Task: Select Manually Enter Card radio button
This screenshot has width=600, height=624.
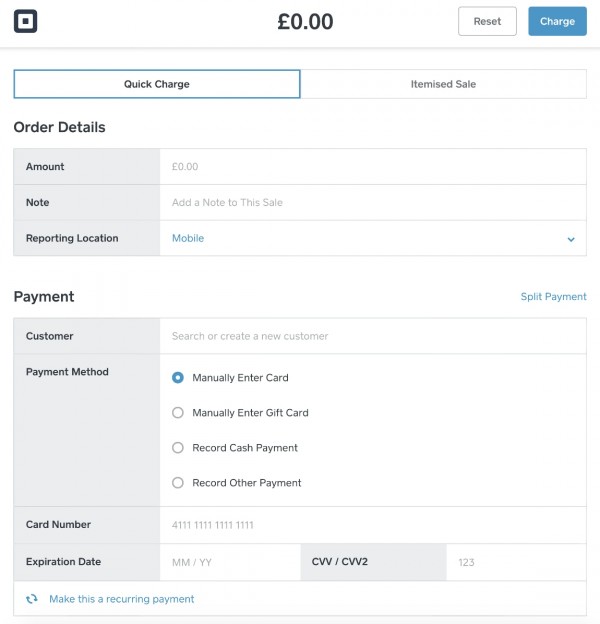Action: pyautogui.click(x=178, y=378)
